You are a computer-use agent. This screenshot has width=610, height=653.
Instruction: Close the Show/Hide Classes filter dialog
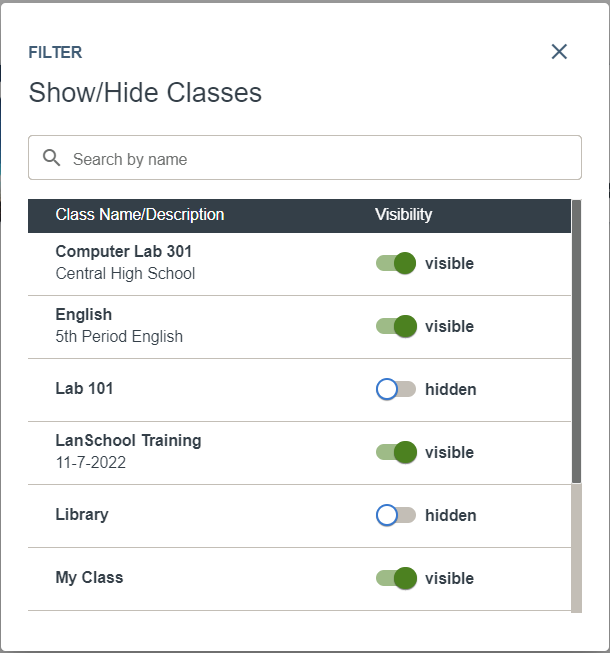tap(559, 52)
